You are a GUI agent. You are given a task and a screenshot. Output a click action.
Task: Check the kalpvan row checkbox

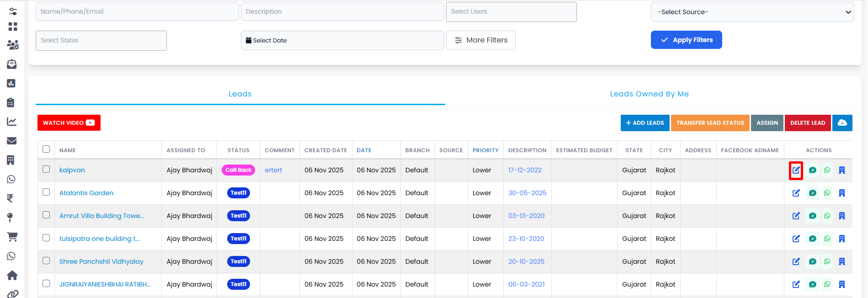tap(46, 169)
